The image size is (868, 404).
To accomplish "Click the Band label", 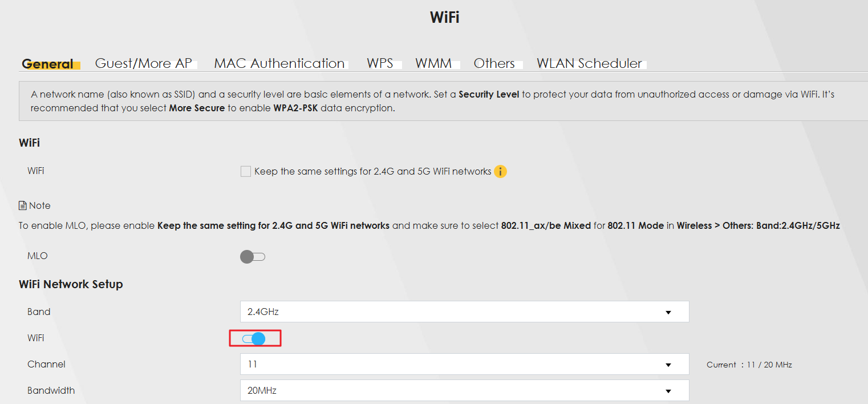I will [39, 312].
